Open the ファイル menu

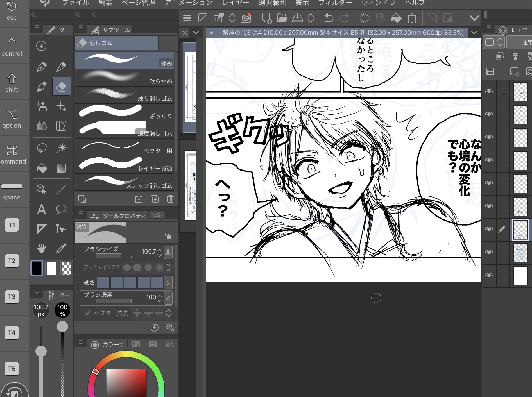coord(75,3)
